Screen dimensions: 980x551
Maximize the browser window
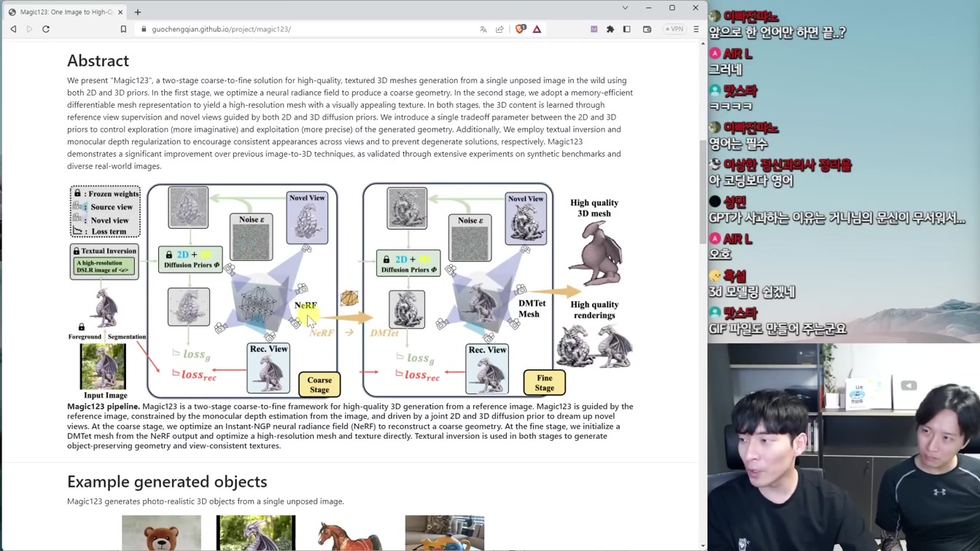(672, 8)
